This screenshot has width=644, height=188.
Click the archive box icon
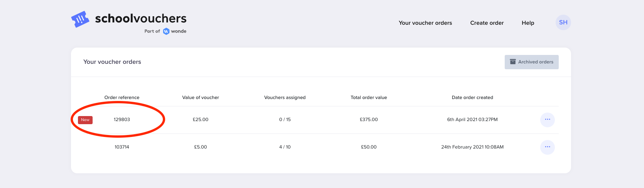513,62
